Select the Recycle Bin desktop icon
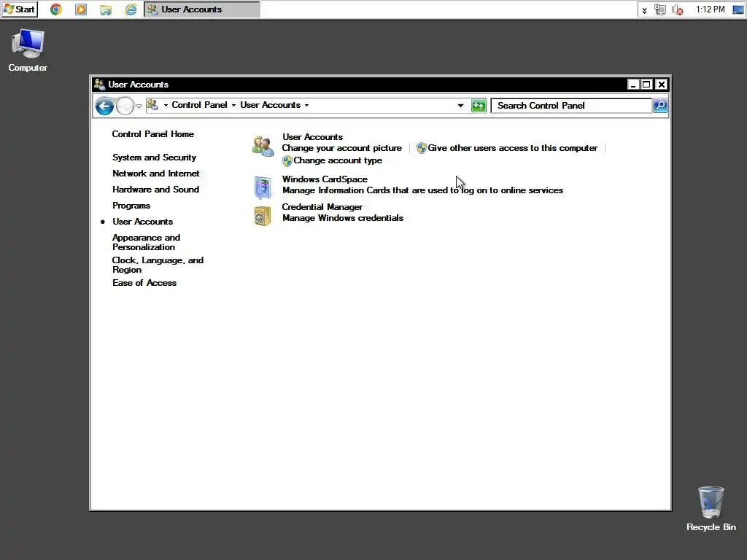The image size is (747, 560). click(x=711, y=508)
